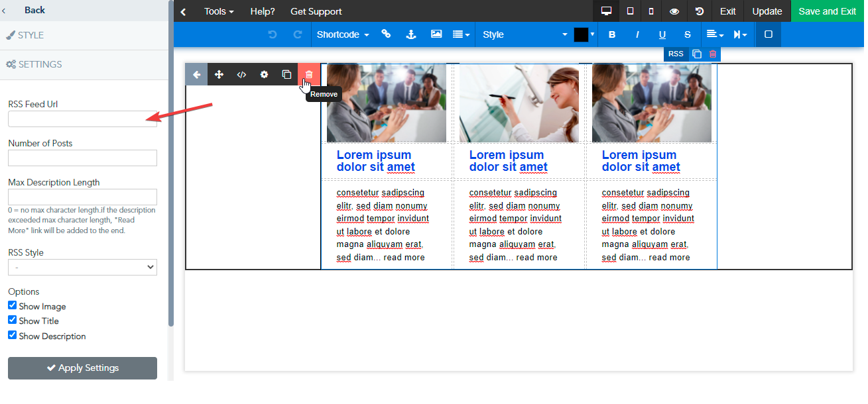Click the first Lorem ipsum title
Image resolution: width=868 pixels, height=404 pixels.
[376, 161]
